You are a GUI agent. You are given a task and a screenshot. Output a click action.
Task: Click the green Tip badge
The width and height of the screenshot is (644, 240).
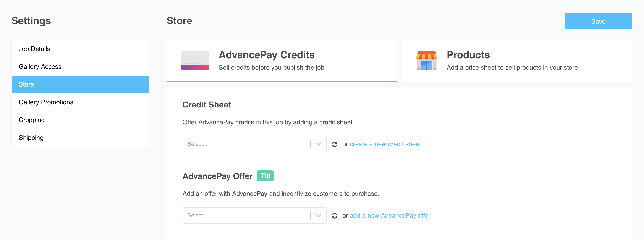coord(265,176)
